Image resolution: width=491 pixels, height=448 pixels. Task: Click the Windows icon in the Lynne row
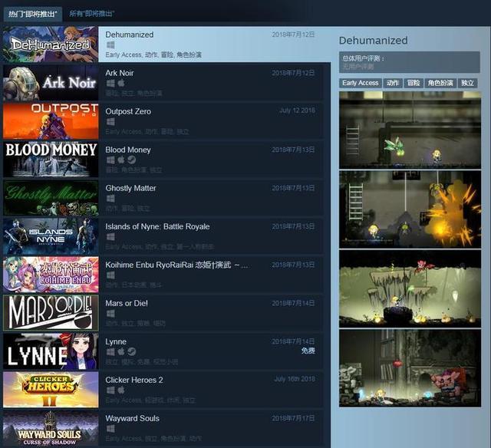[110, 352]
